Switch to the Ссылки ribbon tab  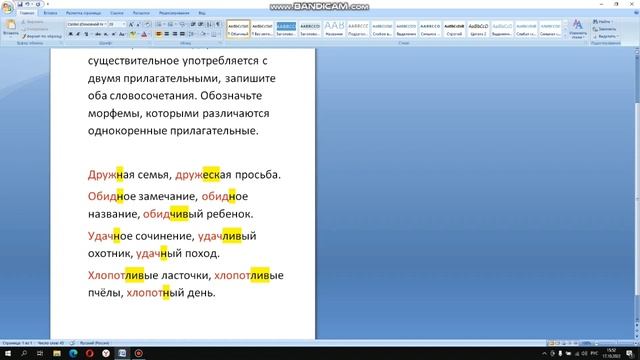click(117, 13)
